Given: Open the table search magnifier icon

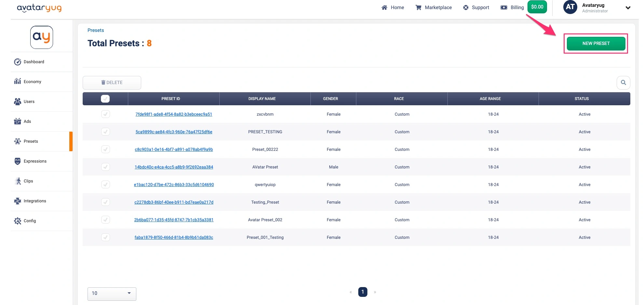Looking at the screenshot, I should click(x=623, y=82).
